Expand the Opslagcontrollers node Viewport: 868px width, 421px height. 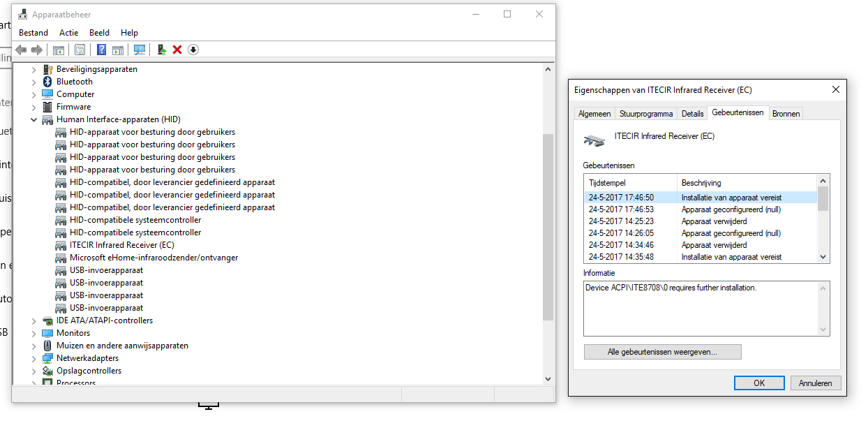(33, 371)
